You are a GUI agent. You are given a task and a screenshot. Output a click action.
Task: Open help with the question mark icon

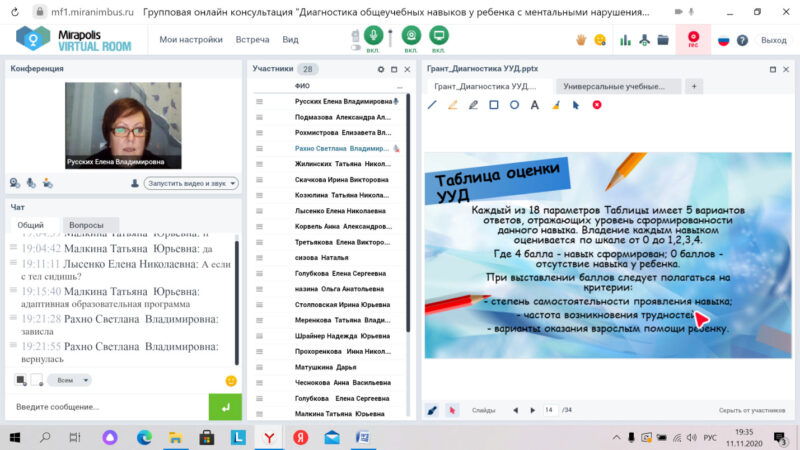click(x=742, y=40)
